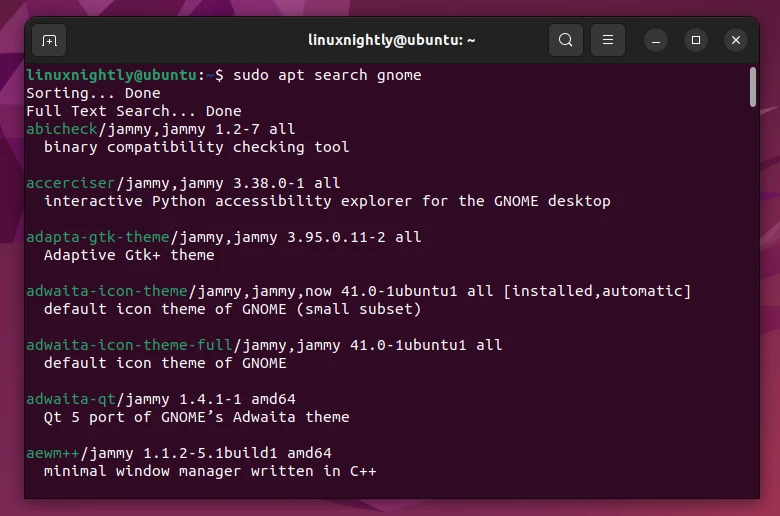Click the 'Sorting... Done' line

point(93,94)
